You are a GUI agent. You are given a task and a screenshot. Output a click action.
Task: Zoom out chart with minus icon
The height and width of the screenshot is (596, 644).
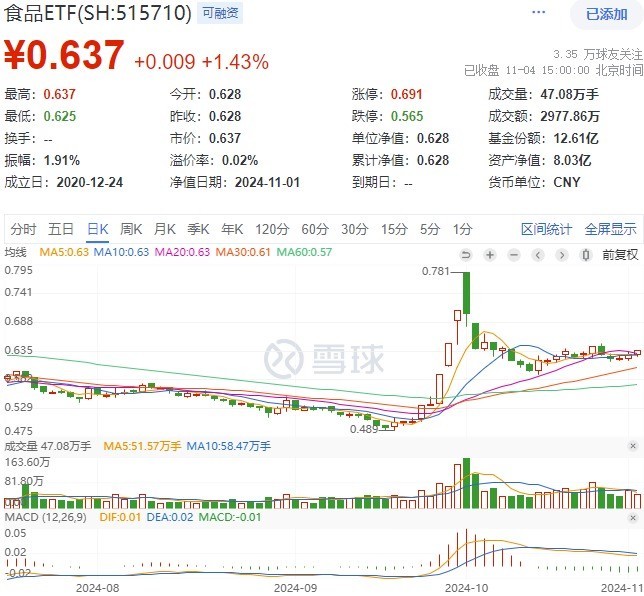(514, 255)
